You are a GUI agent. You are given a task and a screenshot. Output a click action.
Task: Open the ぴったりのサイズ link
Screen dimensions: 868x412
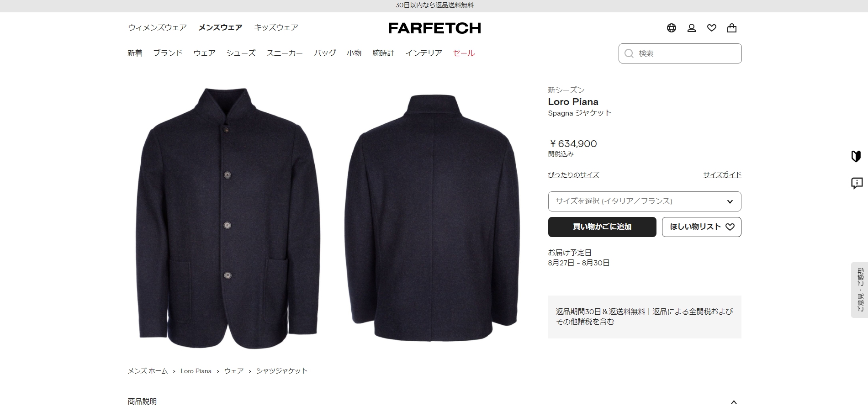click(x=573, y=175)
